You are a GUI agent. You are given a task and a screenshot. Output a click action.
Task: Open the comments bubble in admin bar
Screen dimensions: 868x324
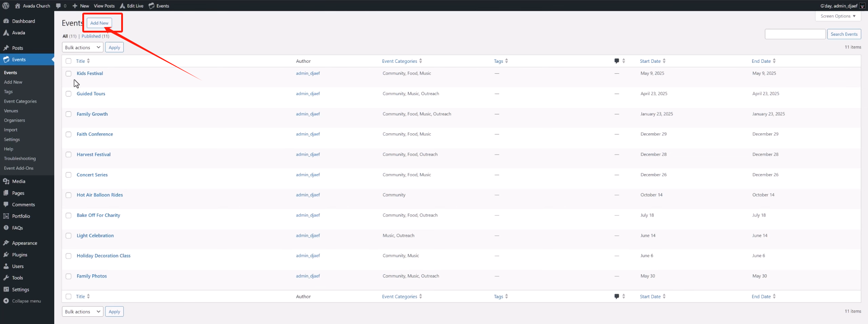[58, 6]
